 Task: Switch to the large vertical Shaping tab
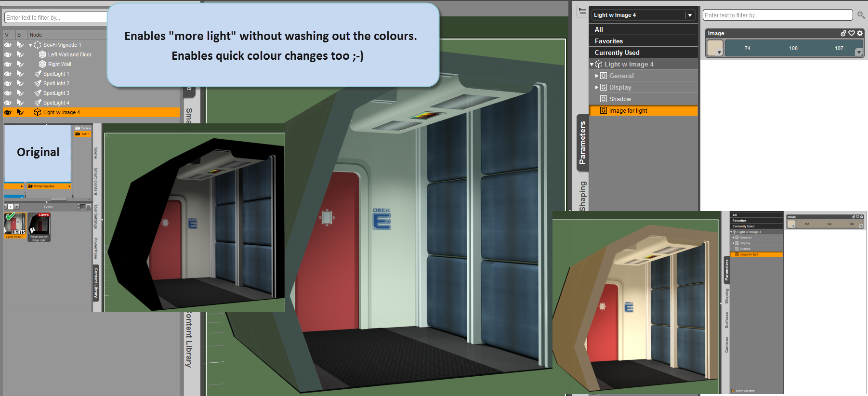pos(583,196)
